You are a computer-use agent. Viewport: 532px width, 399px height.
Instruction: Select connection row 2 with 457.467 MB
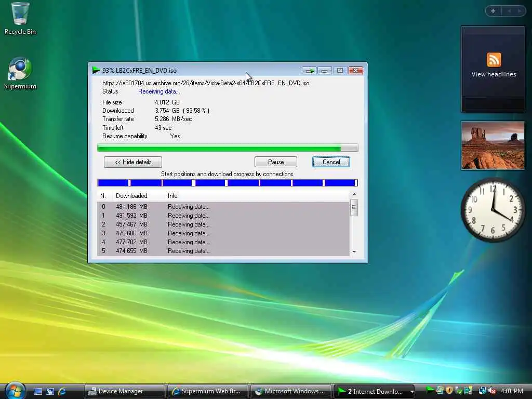223,224
